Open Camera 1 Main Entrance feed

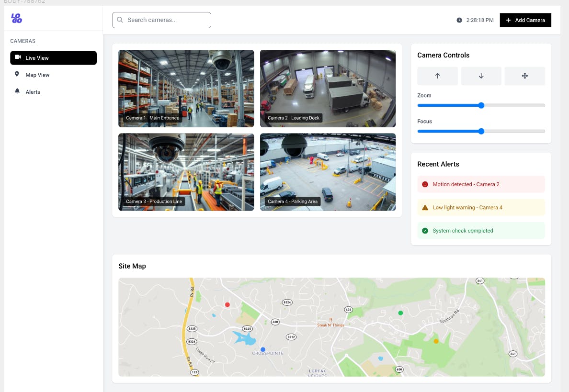pyautogui.click(x=186, y=89)
